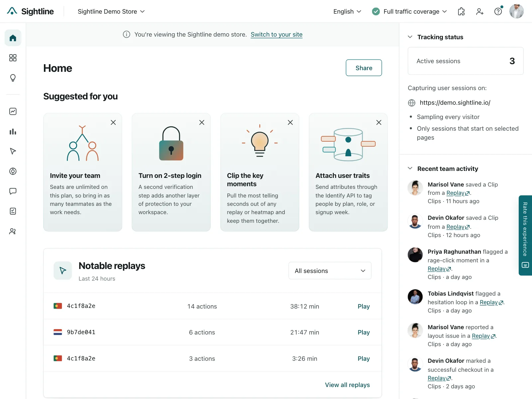Select the 6 actions cell
Screen dimensions: 532x399
pos(202,332)
